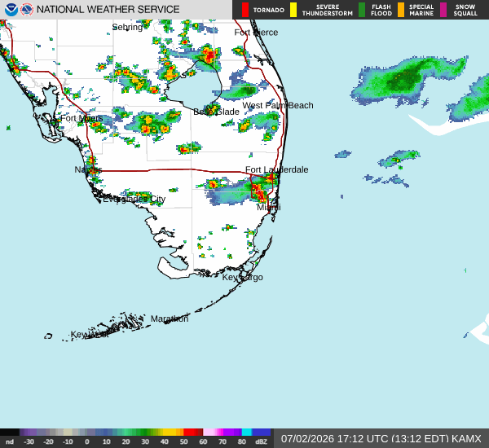Click the radar timestamp 17:12 UTC KAMX
Image resolution: width=489 pixels, height=448 pixels.
(381, 439)
